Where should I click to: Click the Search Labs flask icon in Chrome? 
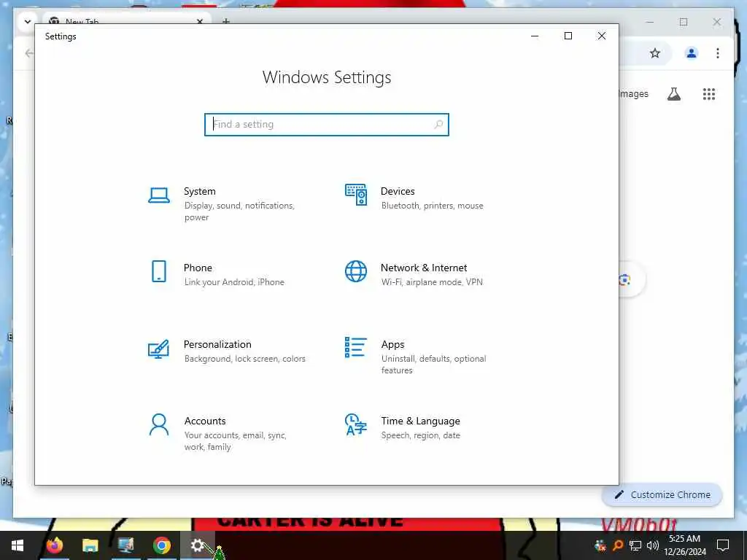(673, 94)
